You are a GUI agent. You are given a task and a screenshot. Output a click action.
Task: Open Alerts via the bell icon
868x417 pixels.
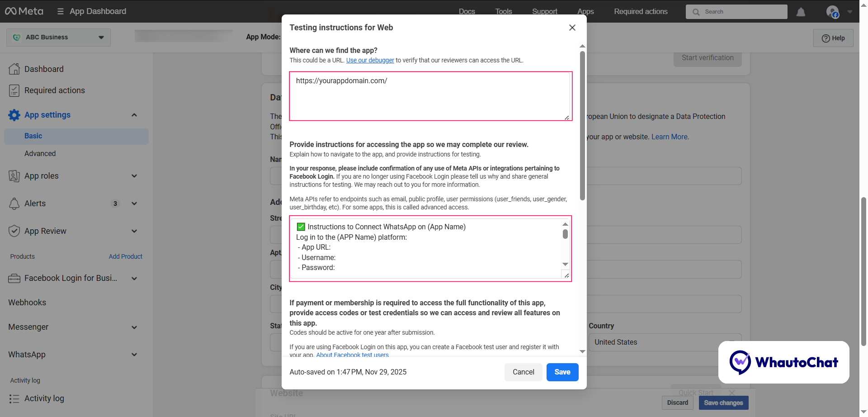click(x=14, y=204)
